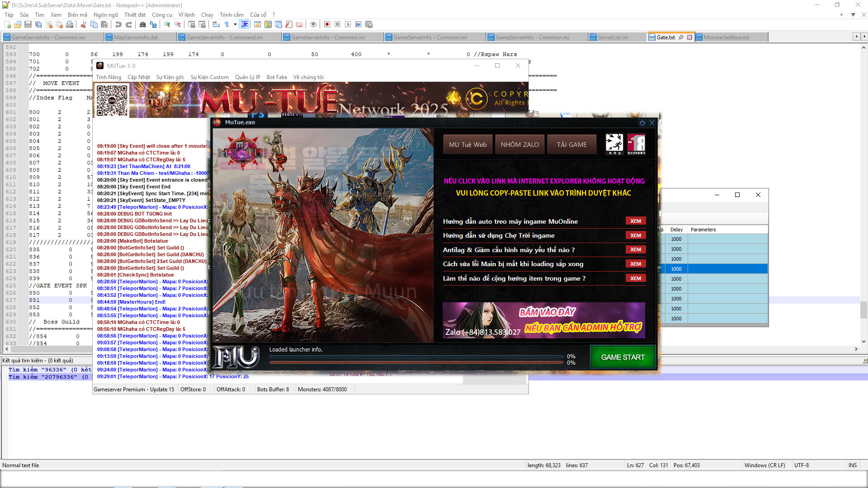
Task: Toggle the Indent Guide toolbar button
Action: click(x=245, y=24)
